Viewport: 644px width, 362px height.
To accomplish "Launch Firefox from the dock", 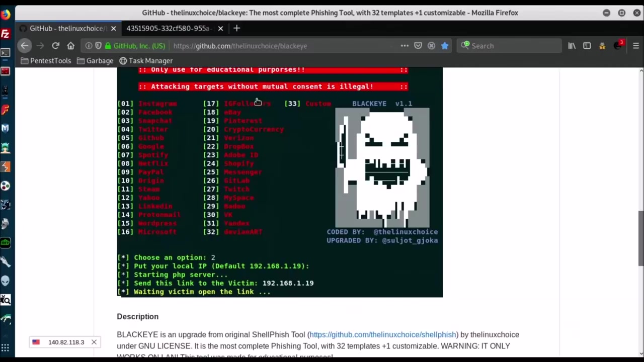I will 5,15.
